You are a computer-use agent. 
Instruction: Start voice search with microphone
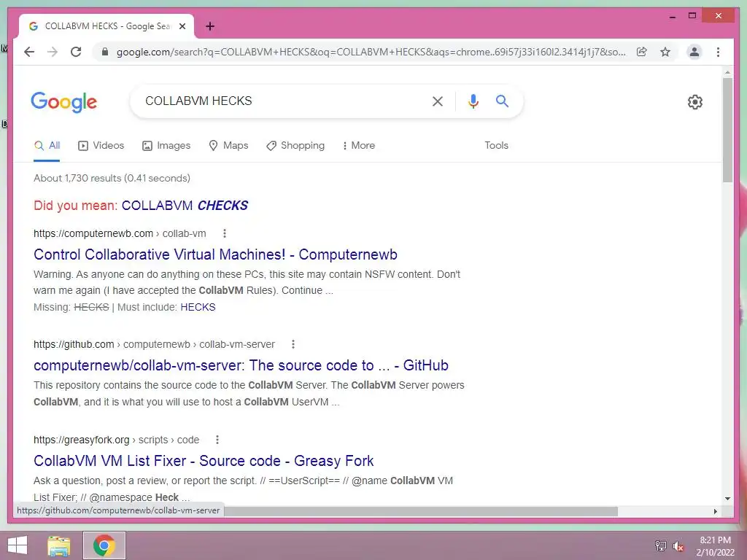point(473,101)
